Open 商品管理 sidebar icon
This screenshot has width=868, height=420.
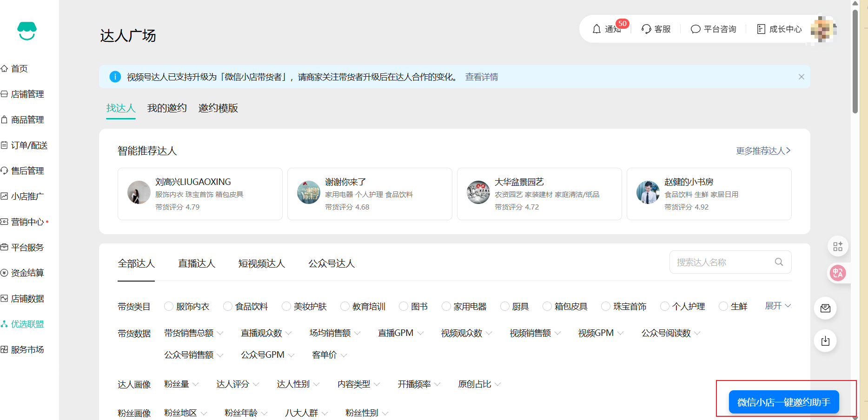4,120
